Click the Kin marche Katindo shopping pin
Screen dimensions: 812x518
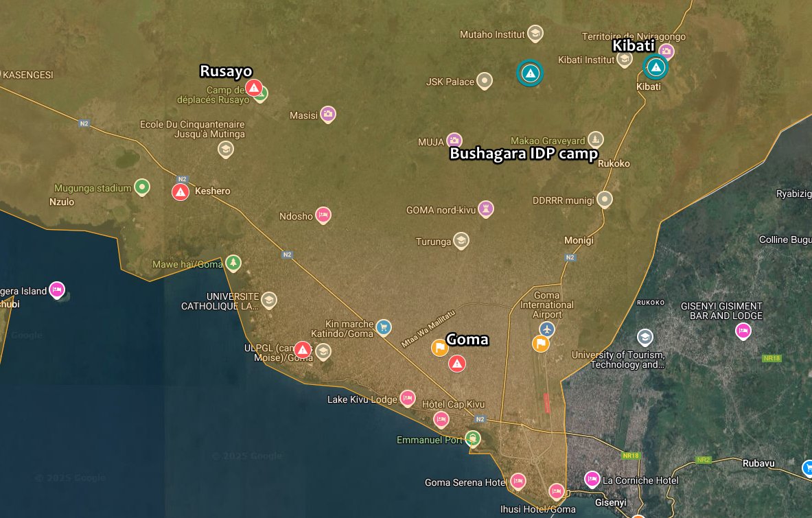click(383, 327)
